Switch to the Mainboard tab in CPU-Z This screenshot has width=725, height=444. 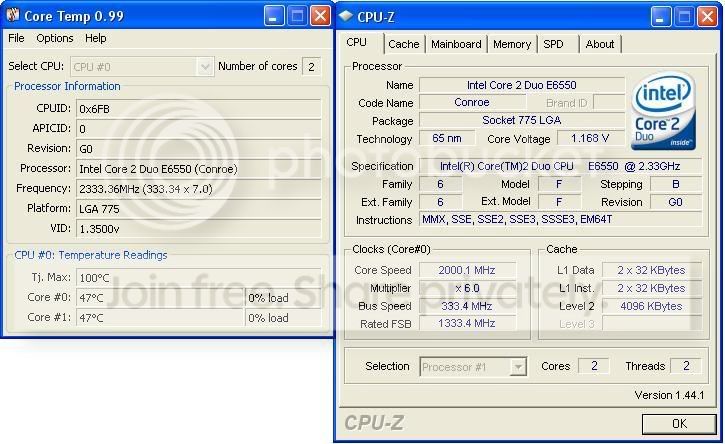pos(456,44)
